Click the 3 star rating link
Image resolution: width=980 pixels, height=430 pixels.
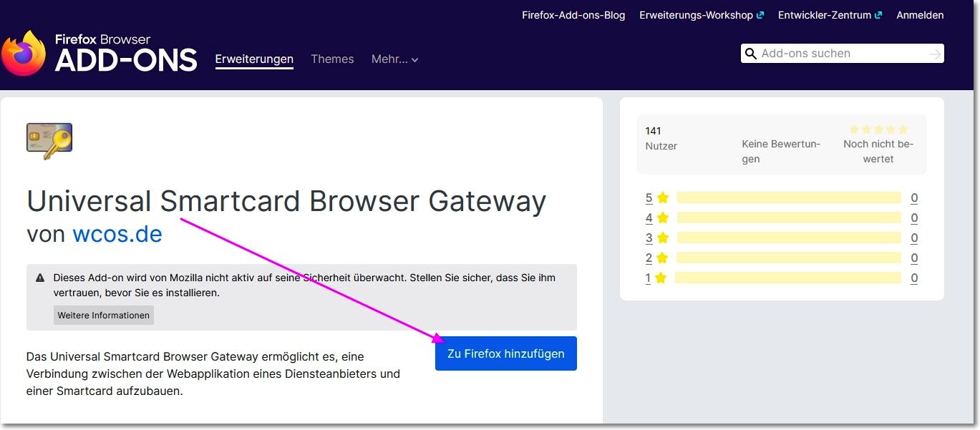[x=656, y=238]
